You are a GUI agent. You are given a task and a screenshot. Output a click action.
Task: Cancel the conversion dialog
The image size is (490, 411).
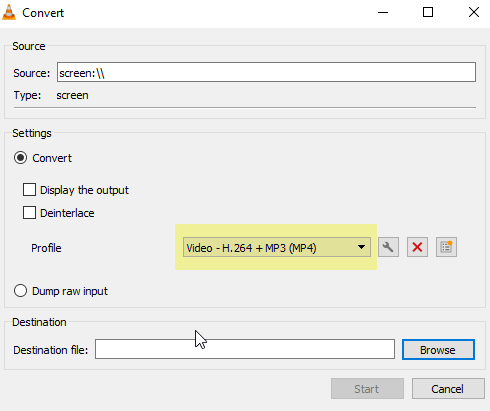point(448,389)
